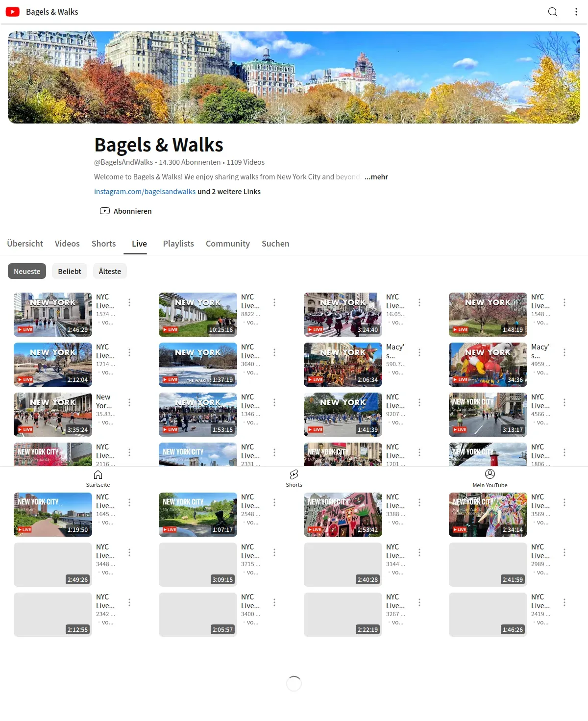Open menu for the 3:24:40 video

click(419, 302)
